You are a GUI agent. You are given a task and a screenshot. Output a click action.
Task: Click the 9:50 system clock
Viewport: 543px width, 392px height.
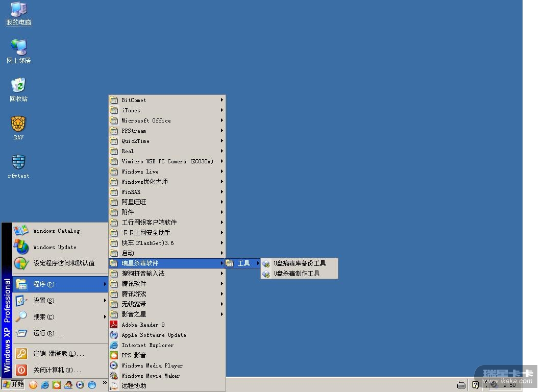(509, 385)
